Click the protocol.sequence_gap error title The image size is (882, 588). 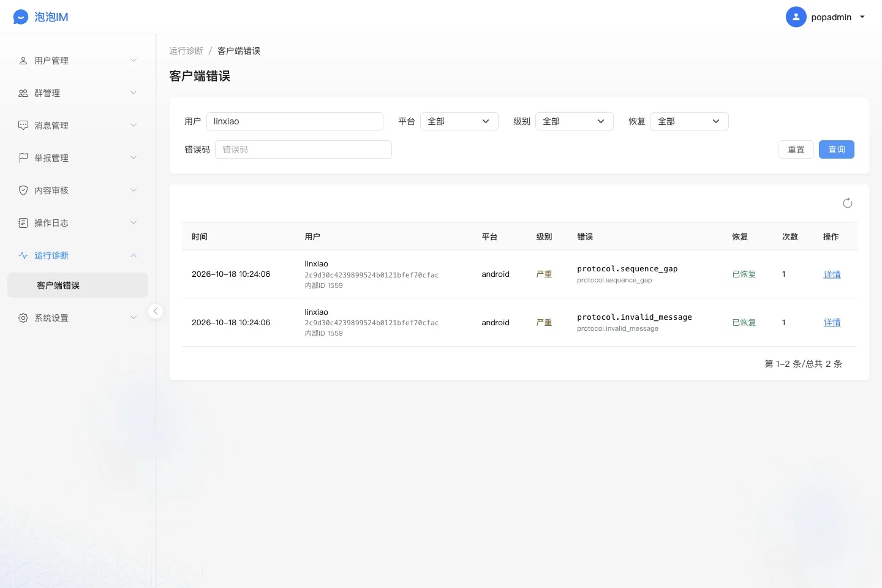(627, 269)
